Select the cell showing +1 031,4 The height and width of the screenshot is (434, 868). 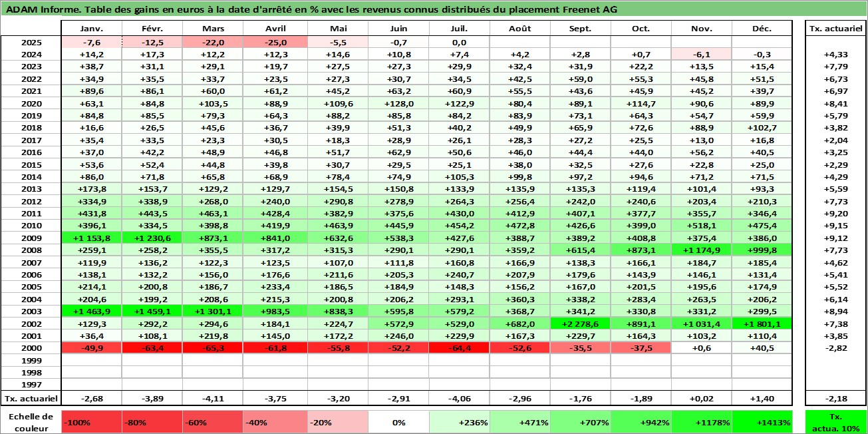coord(702,323)
